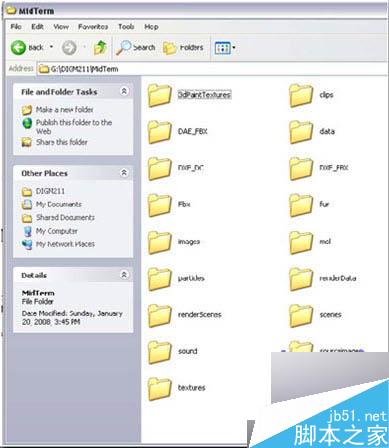Open My Network Places link
389x448 pixels.
tap(65, 244)
